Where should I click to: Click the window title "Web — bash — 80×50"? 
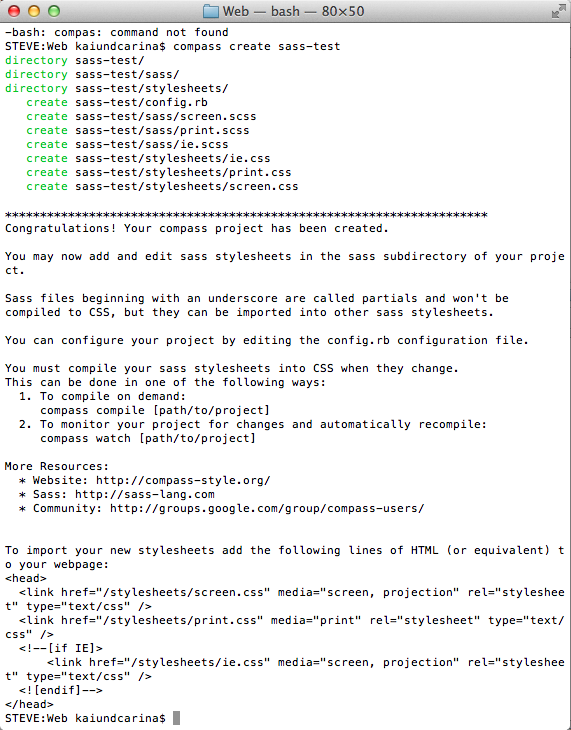pos(293,11)
